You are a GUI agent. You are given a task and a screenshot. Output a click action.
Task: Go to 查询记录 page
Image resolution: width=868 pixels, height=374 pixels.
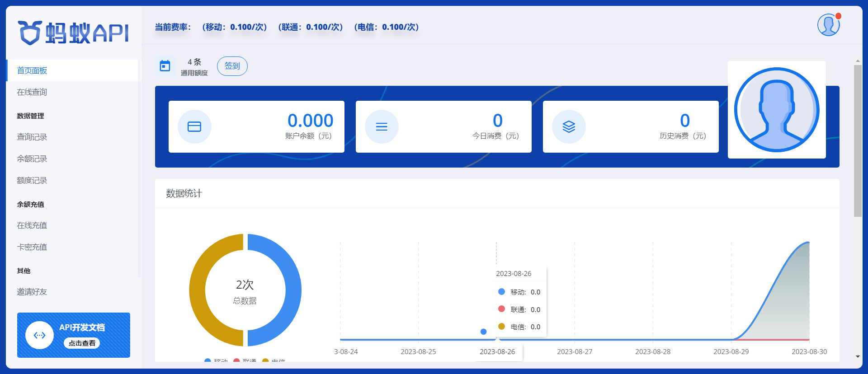pos(32,137)
